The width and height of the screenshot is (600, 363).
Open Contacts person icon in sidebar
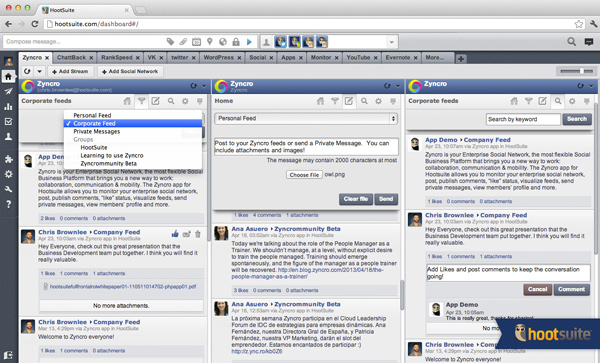point(8,137)
